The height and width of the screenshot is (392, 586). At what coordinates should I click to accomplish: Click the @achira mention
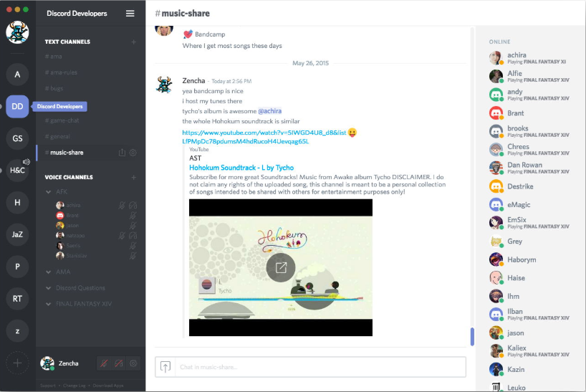270,111
